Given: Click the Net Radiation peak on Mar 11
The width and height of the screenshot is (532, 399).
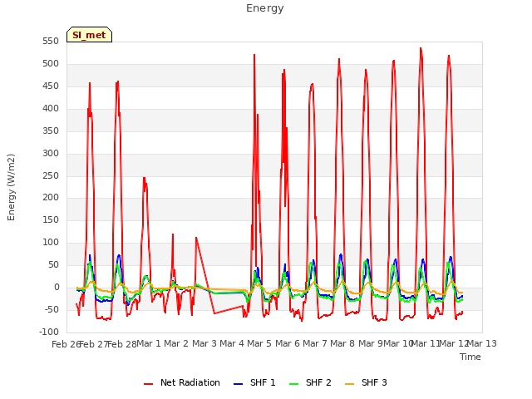Looking at the screenshot, I should pos(421,48).
